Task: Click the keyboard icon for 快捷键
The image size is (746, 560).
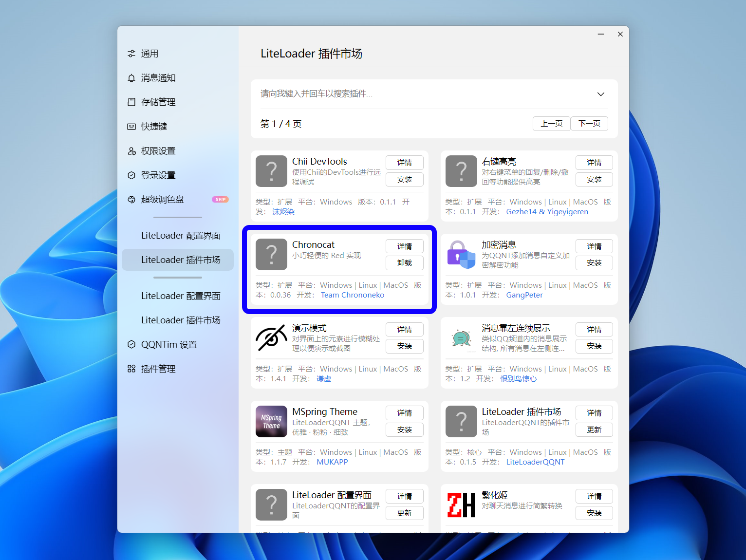Action: pos(131,127)
